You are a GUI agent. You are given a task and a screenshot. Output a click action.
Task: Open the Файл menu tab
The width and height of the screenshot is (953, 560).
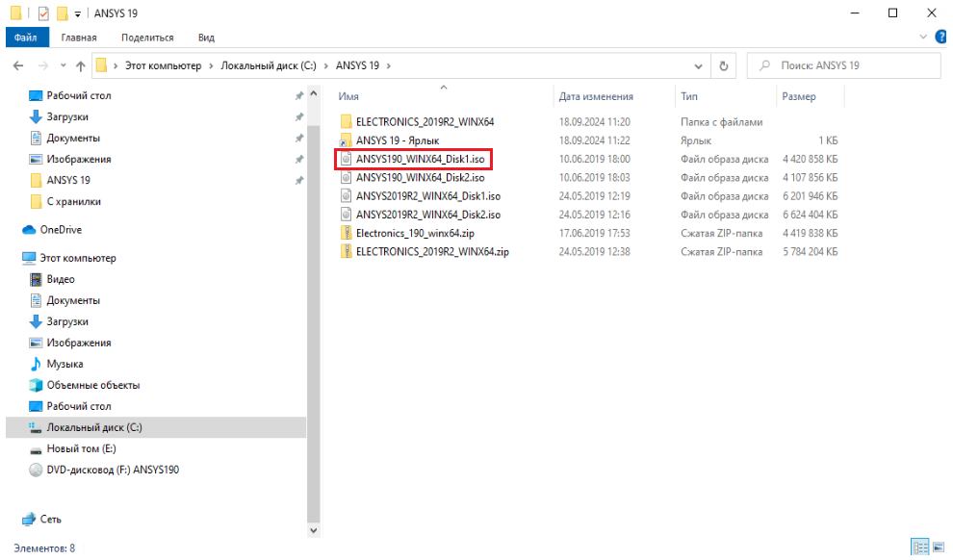click(26, 38)
